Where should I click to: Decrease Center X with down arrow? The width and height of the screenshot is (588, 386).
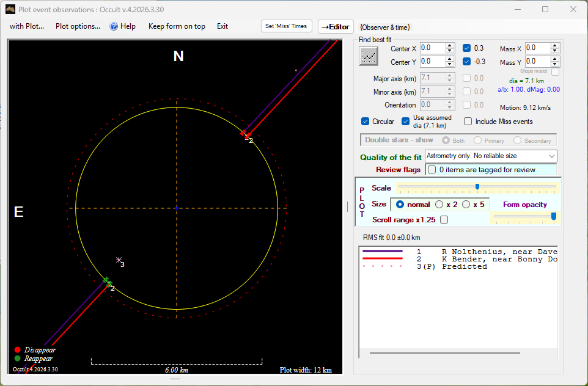point(450,51)
